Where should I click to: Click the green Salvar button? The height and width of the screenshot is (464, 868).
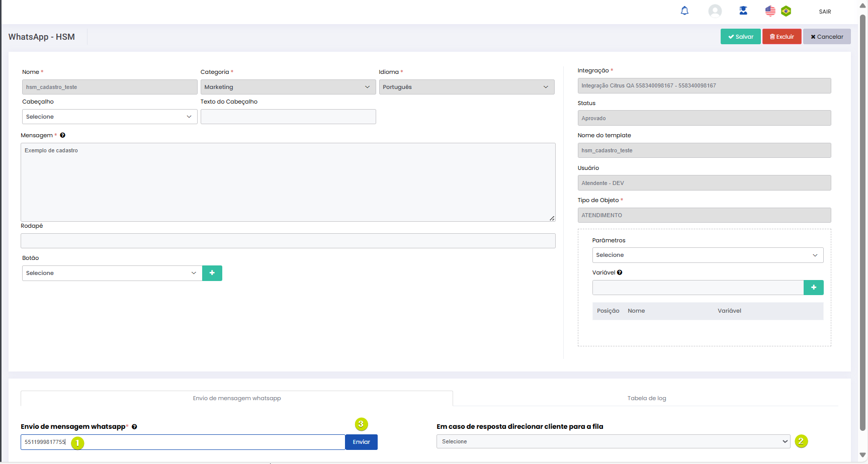[x=740, y=37]
